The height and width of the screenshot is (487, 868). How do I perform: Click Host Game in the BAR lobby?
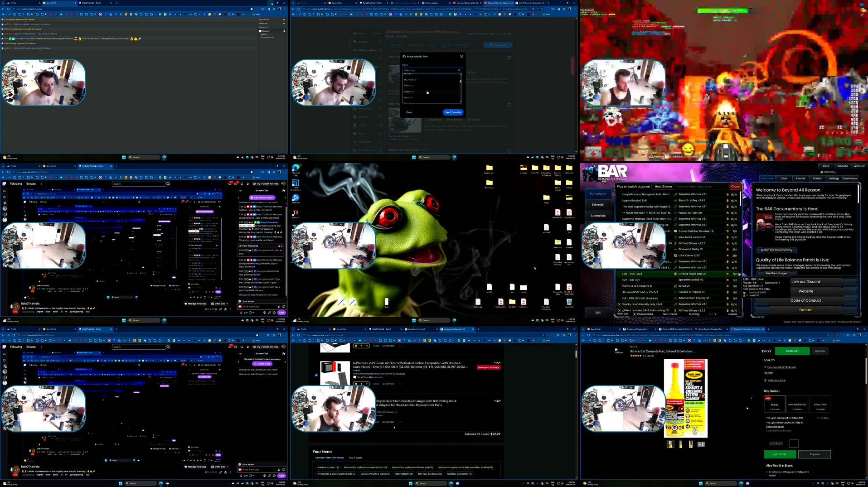(x=663, y=186)
